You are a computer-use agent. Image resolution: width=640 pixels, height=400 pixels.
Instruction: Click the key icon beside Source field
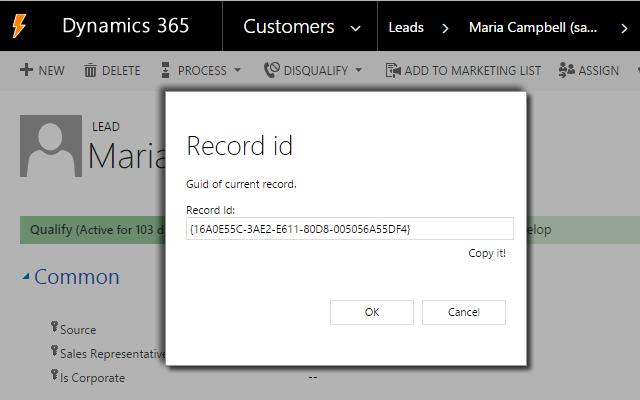coord(54,327)
